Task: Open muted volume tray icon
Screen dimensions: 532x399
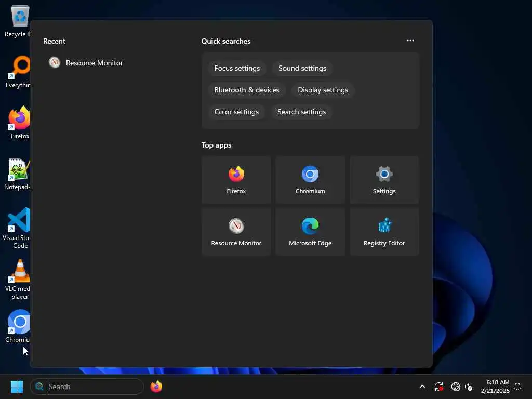Action: point(469,387)
